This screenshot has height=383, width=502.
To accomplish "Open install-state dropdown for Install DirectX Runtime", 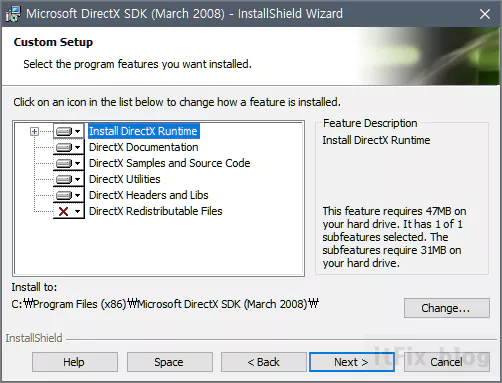I will click(x=69, y=131).
